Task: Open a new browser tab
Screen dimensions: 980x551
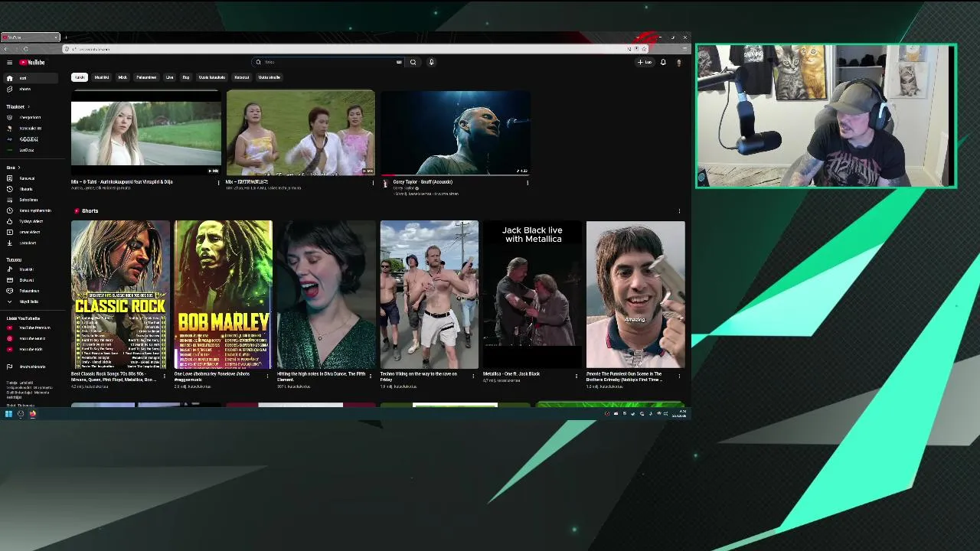Action: (x=66, y=37)
